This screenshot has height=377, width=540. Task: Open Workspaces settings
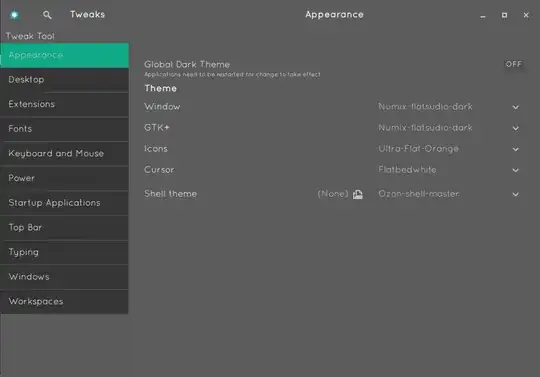pos(64,302)
